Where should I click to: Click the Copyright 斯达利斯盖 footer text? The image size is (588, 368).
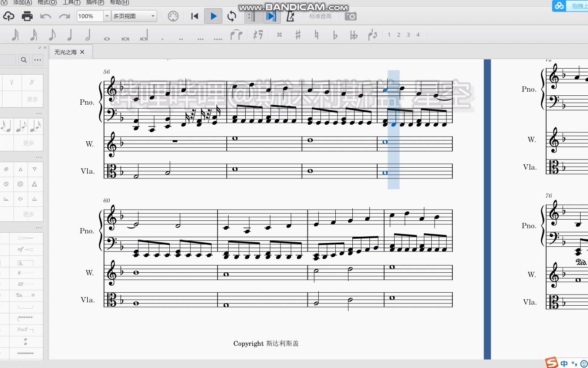pyautogui.click(x=266, y=344)
